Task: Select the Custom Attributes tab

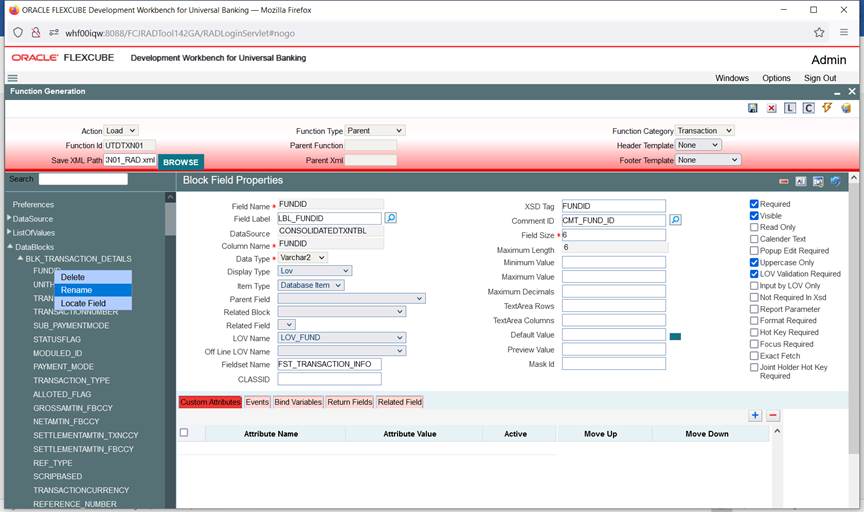Action: [210, 402]
